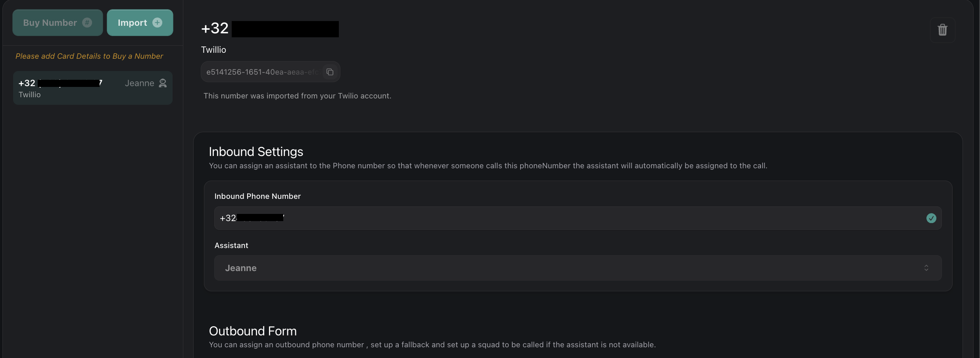
Task: Toggle selection of the Twillio number card
Action: pyautogui.click(x=92, y=88)
